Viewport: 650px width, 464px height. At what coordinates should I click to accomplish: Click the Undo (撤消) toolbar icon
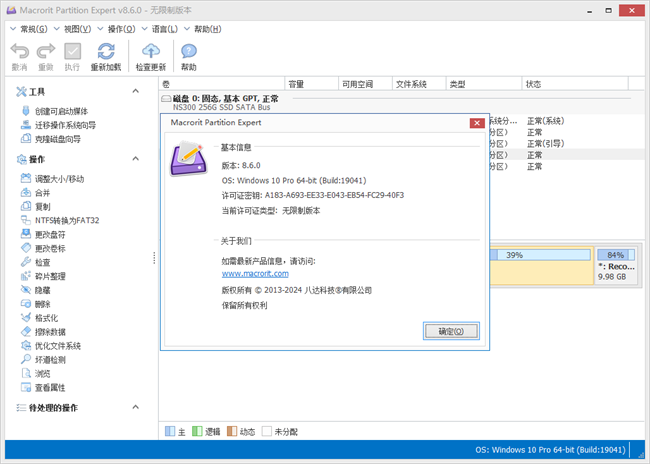[19, 52]
